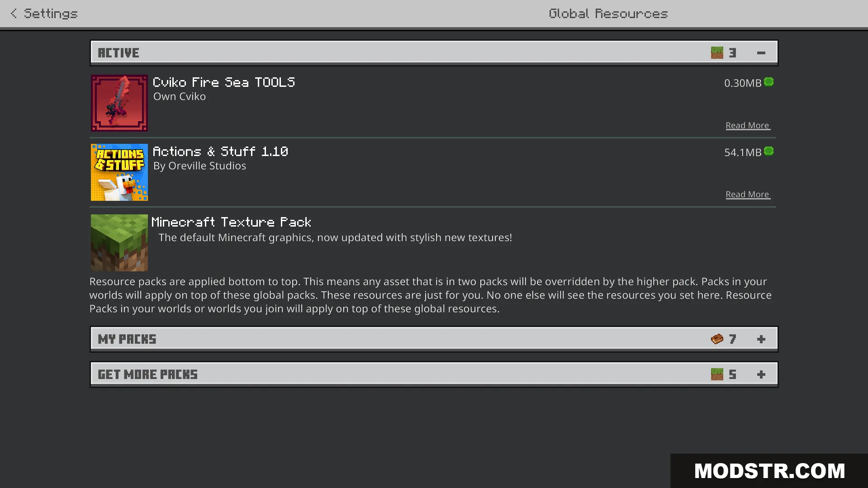Go back to Settings using the arrow
868x488 pixels.
14,14
